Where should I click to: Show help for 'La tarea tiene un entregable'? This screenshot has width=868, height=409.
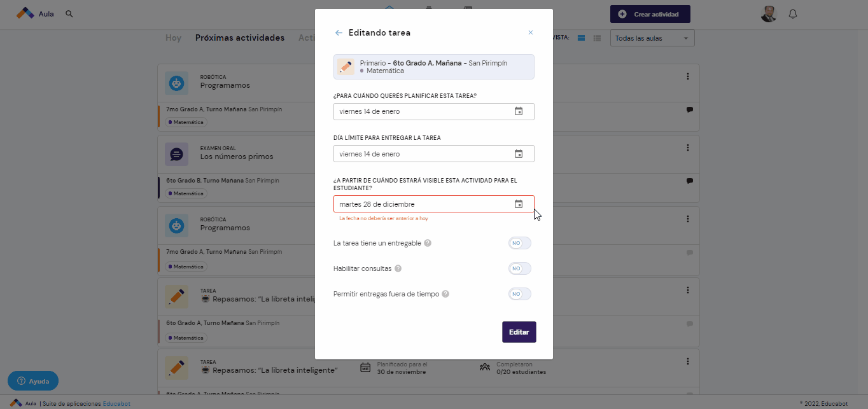[x=428, y=243]
